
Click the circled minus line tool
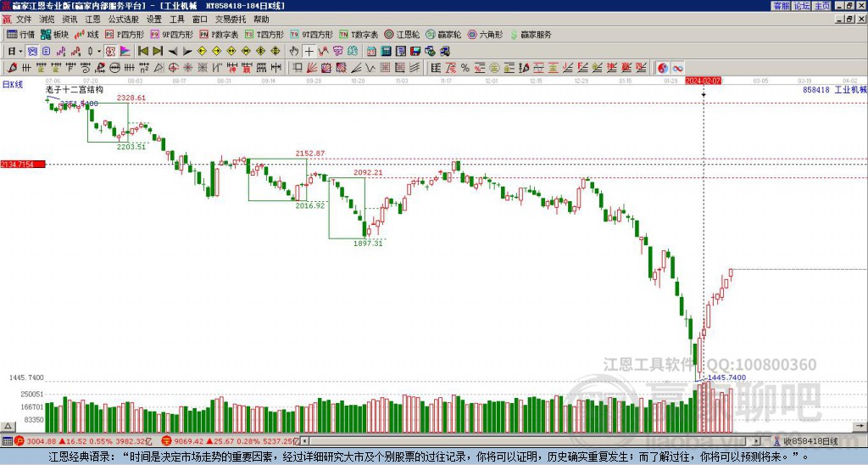[114, 68]
